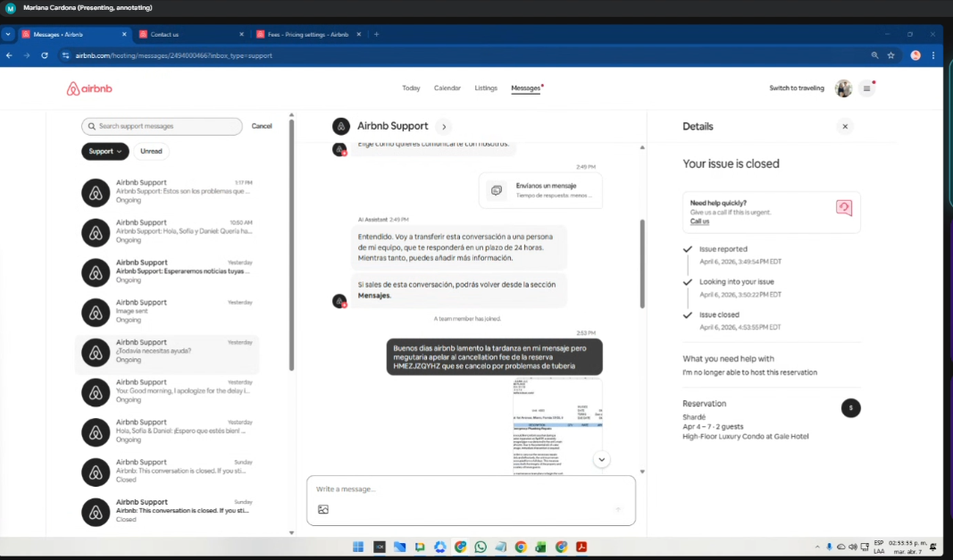Image resolution: width=953 pixels, height=560 pixels.
Task: Expand Airbnb Support header chevron
Action: 444,127
